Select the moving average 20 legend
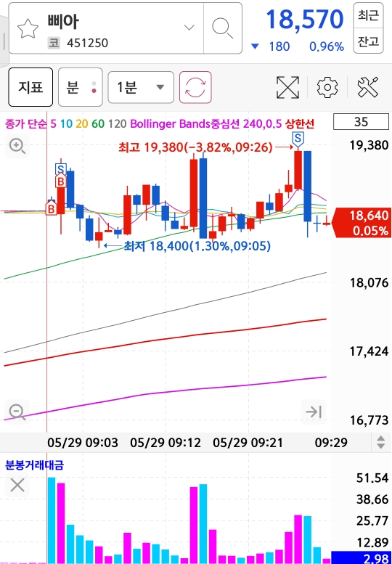 click(82, 124)
